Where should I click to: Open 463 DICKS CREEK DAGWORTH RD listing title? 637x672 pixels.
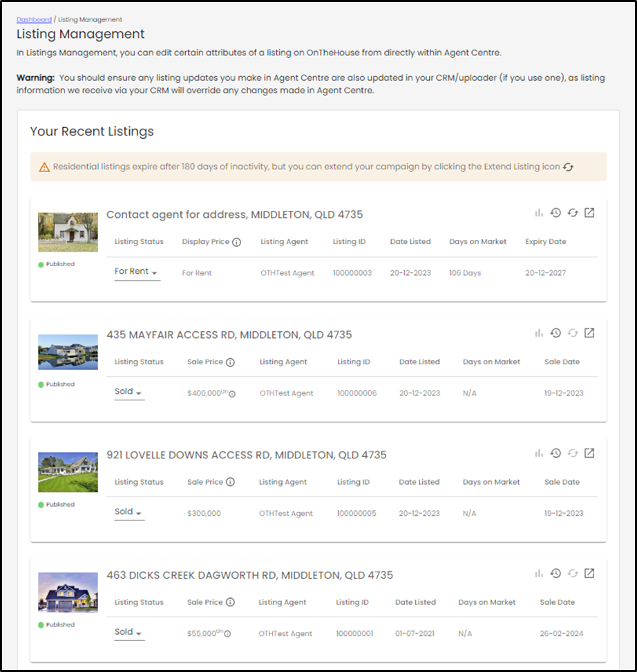[x=249, y=575]
